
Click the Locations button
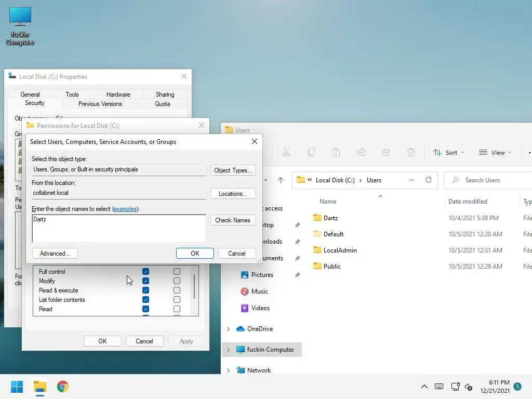(x=233, y=194)
